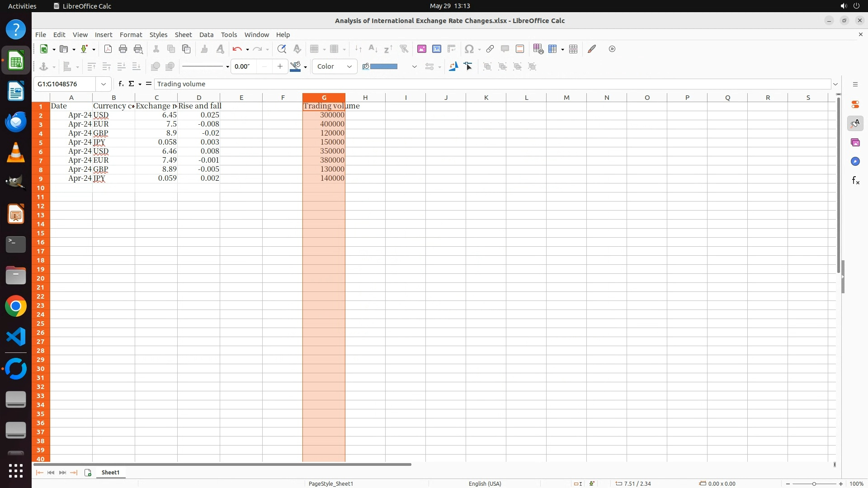The image size is (868, 488).
Task: Open Find & Replace tool
Action: 282,49
